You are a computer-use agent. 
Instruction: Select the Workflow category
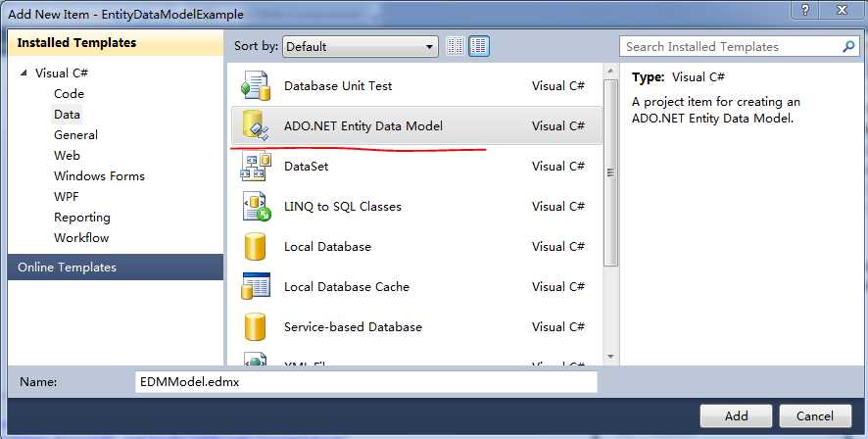[81, 237]
